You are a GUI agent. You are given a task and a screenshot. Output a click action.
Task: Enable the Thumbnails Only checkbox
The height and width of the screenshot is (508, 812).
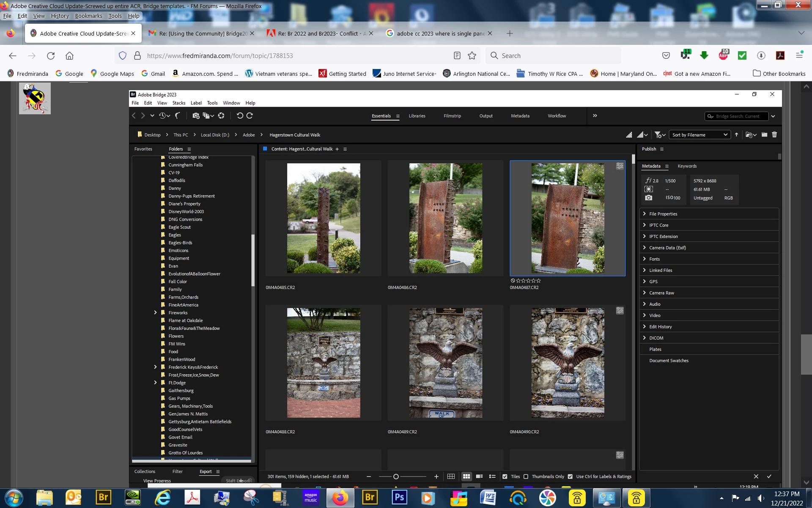click(526, 477)
